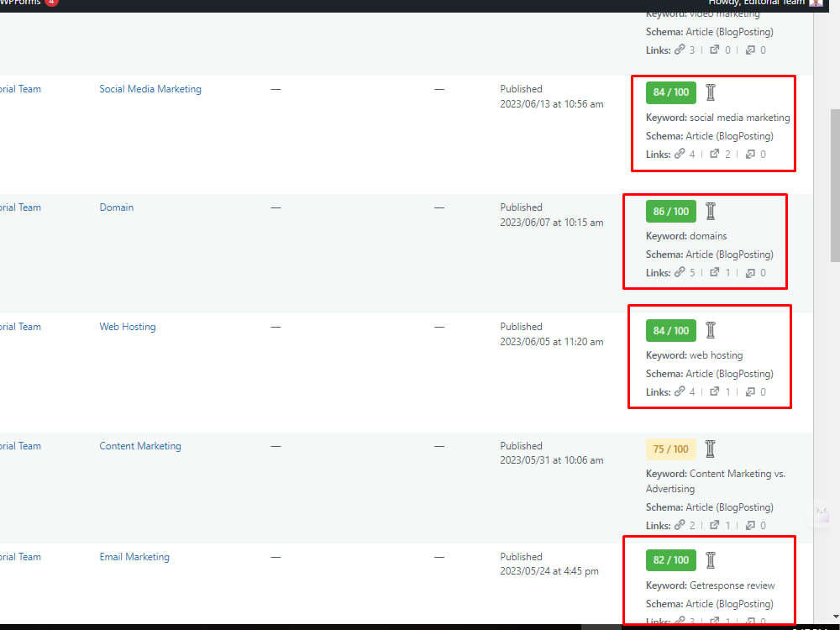Click the incoming links icon in the domains row
840x630 pixels.
click(x=750, y=273)
